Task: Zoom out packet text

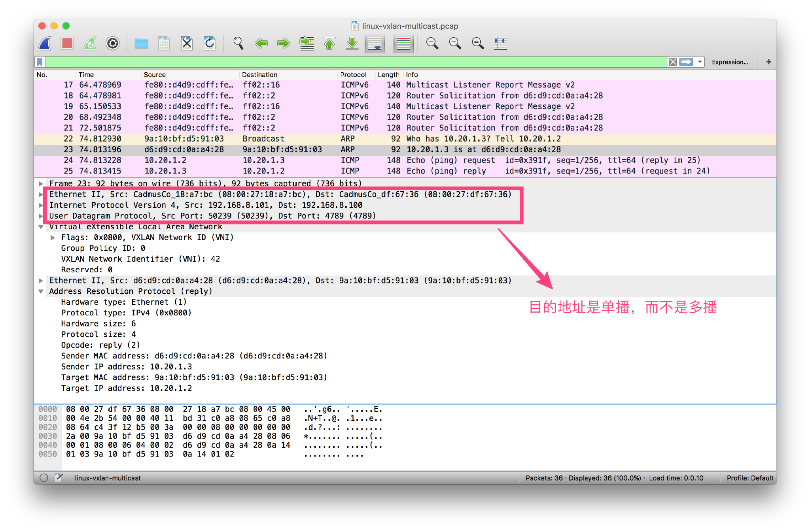Action: (x=455, y=43)
